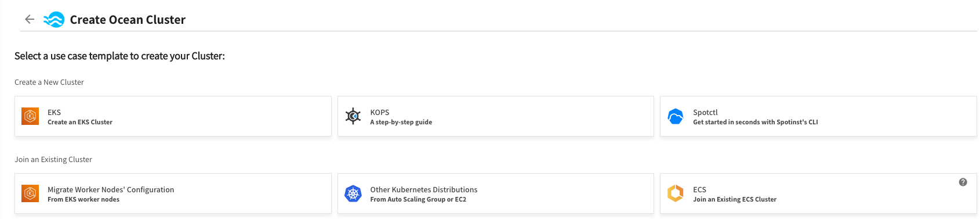Click the KOPS helm wheel icon
Screen dimensions: 980x219
coord(353,116)
